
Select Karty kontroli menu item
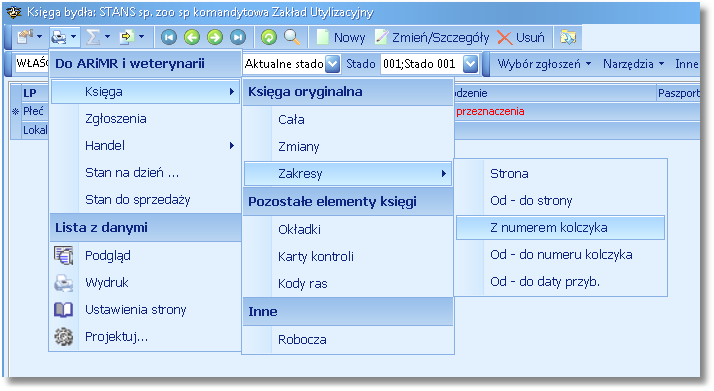pos(348,256)
